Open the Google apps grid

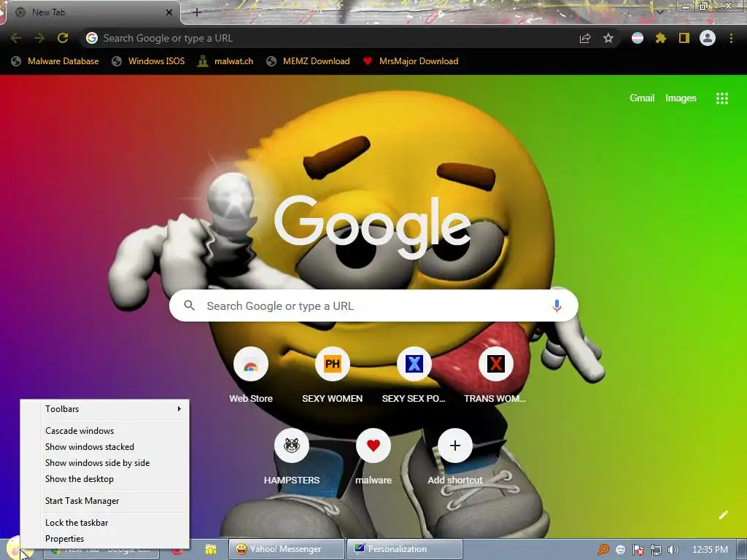(722, 98)
